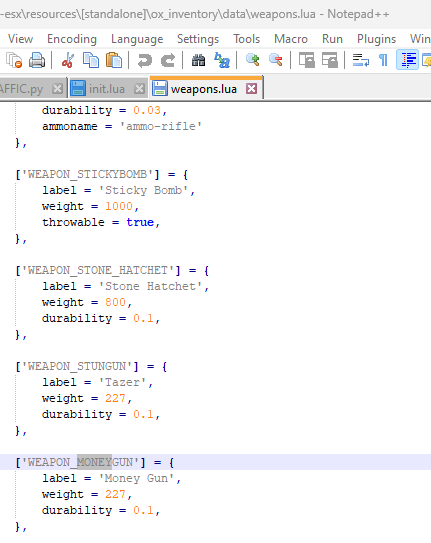Close the init.lua tab
The image size is (431, 543).
pyautogui.click(x=140, y=89)
